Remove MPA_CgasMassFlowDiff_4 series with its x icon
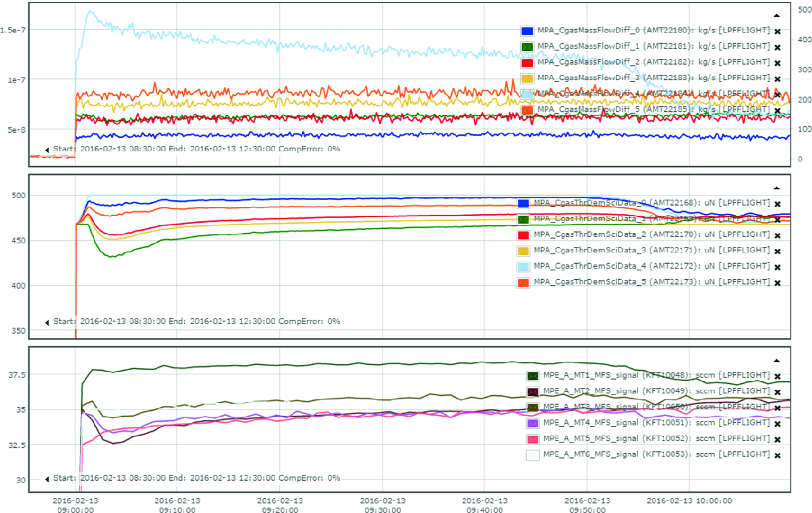Screen dimensions: 812x513 (777, 95)
